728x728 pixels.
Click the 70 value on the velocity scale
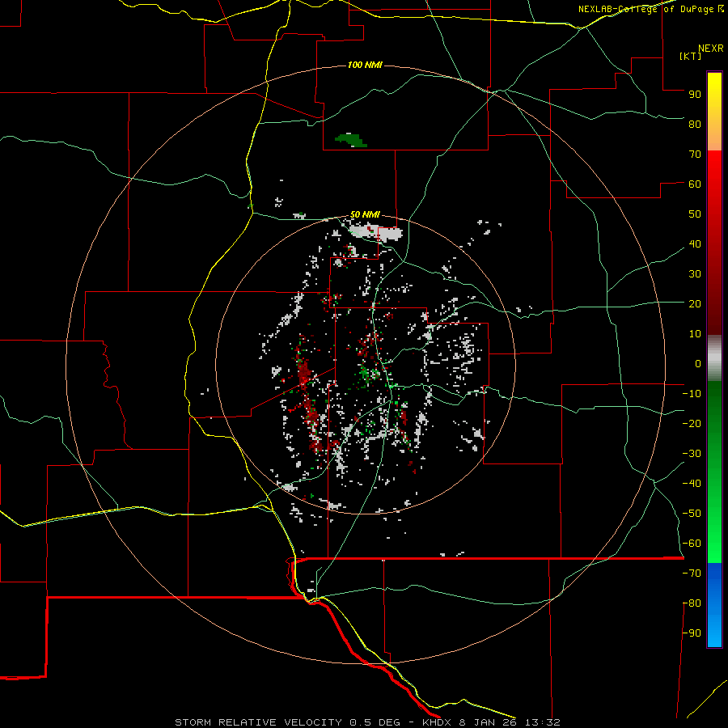[695, 154]
